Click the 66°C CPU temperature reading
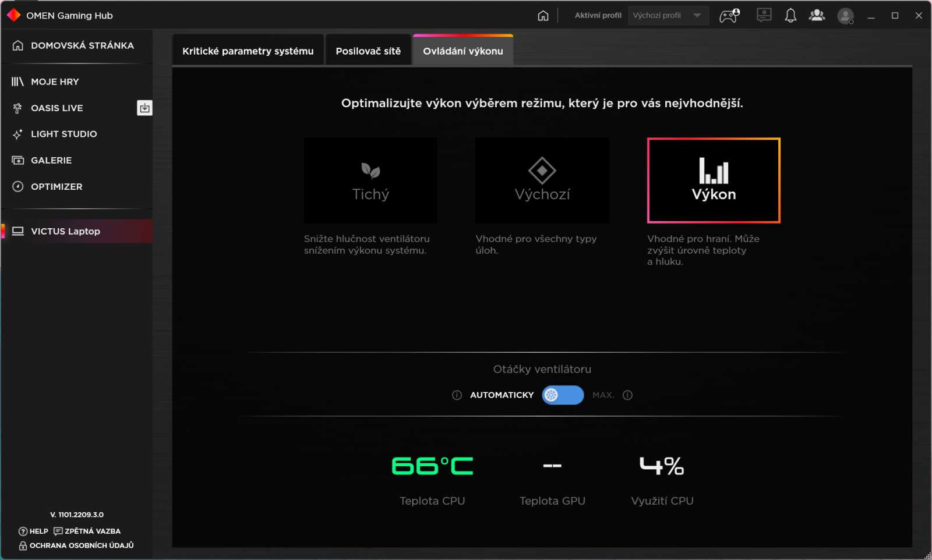This screenshot has width=932, height=560. tap(432, 466)
